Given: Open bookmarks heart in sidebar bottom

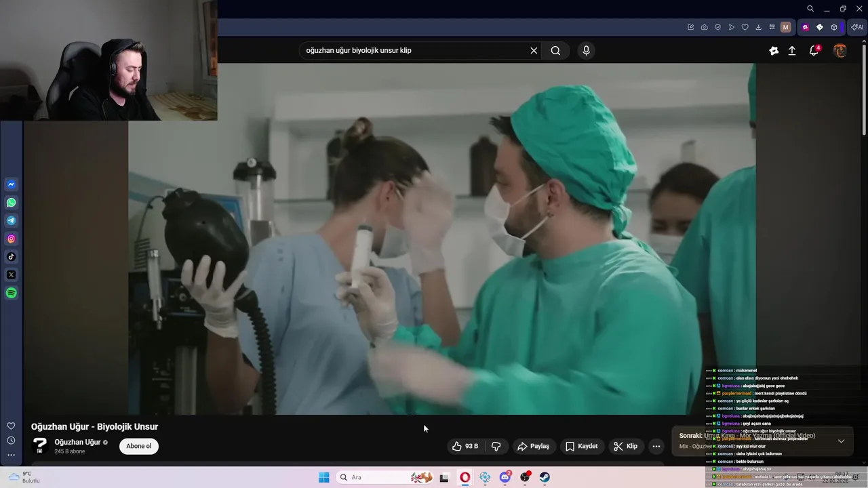Looking at the screenshot, I should 11,426.
